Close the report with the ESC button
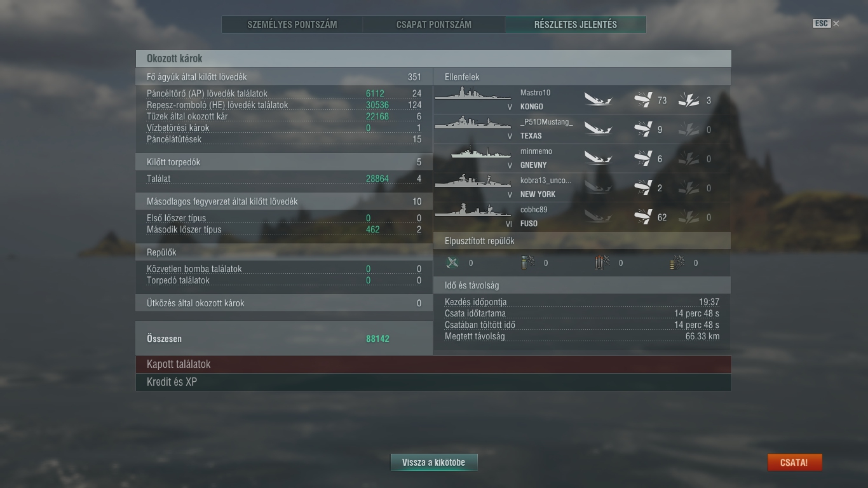The width and height of the screenshot is (868, 488). click(x=825, y=24)
